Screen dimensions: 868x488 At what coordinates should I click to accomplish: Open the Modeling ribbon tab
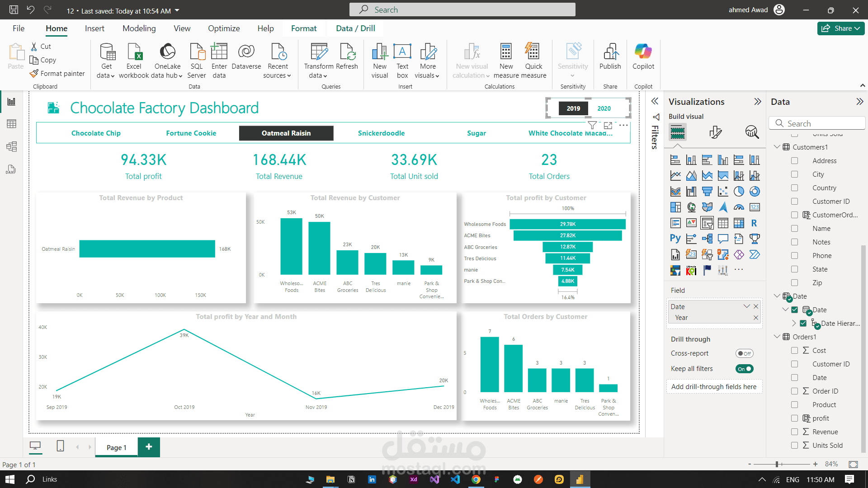139,28
